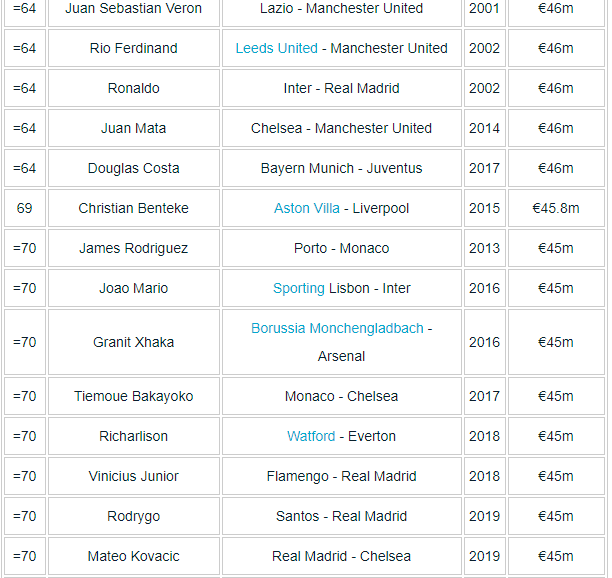Select the Douglas Costa name cell
Screen dimensions: 612x578
133,168
